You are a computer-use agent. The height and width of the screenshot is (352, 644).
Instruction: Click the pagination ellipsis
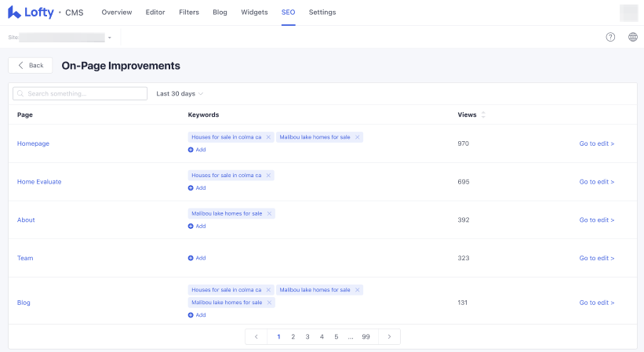click(x=351, y=337)
